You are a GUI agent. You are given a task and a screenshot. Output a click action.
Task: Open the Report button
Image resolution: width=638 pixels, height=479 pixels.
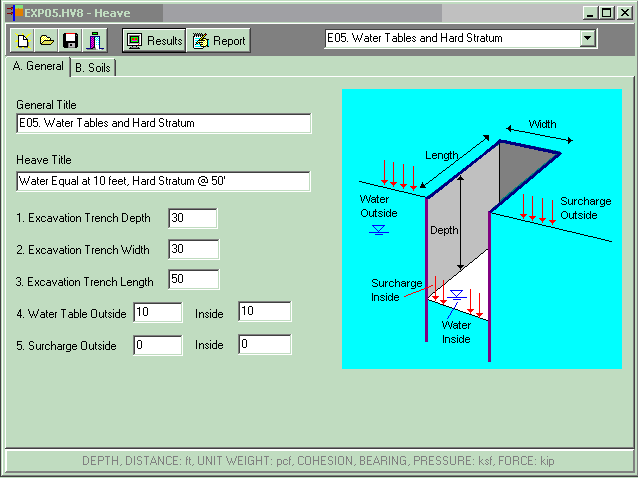tap(218, 40)
